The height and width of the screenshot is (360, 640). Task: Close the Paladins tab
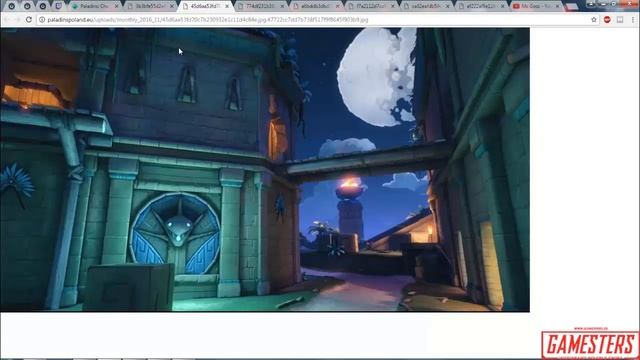116,7
